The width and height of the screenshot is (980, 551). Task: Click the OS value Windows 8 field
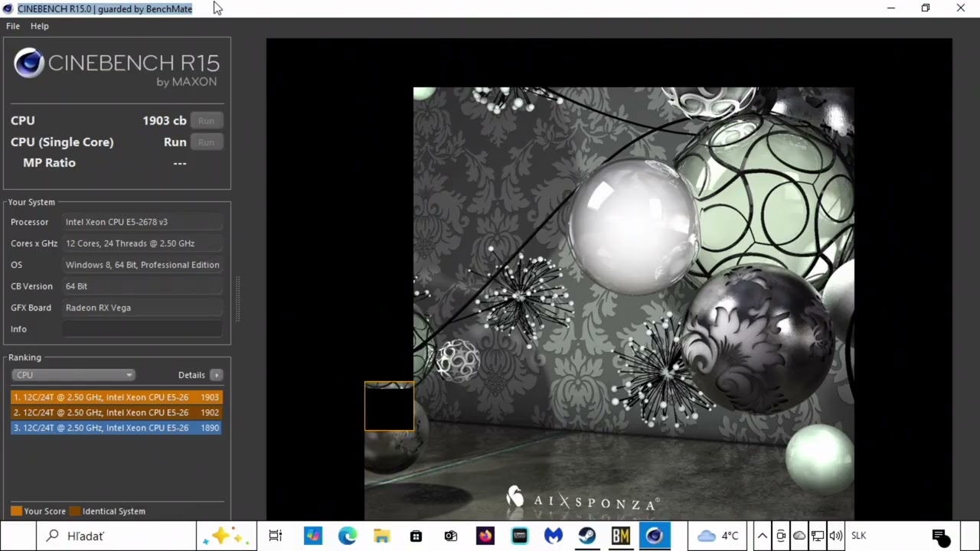(142, 265)
